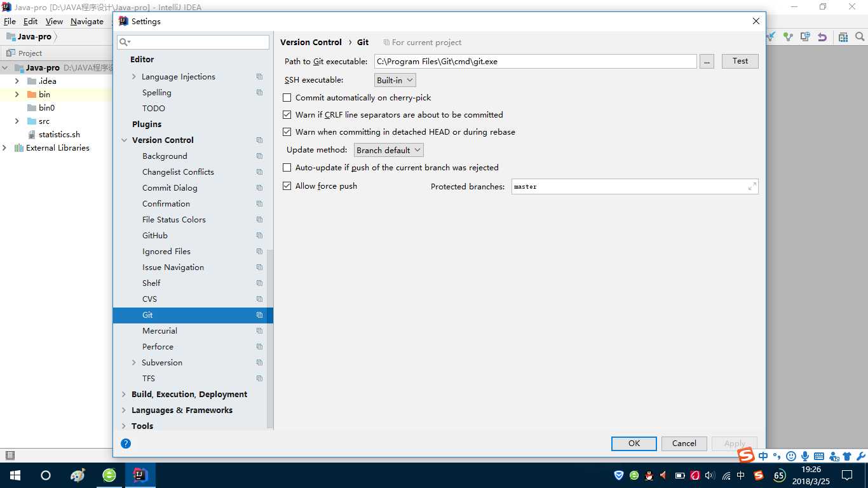
Task: Enable Auto-update if push was rejected
Action: (287, 168)
